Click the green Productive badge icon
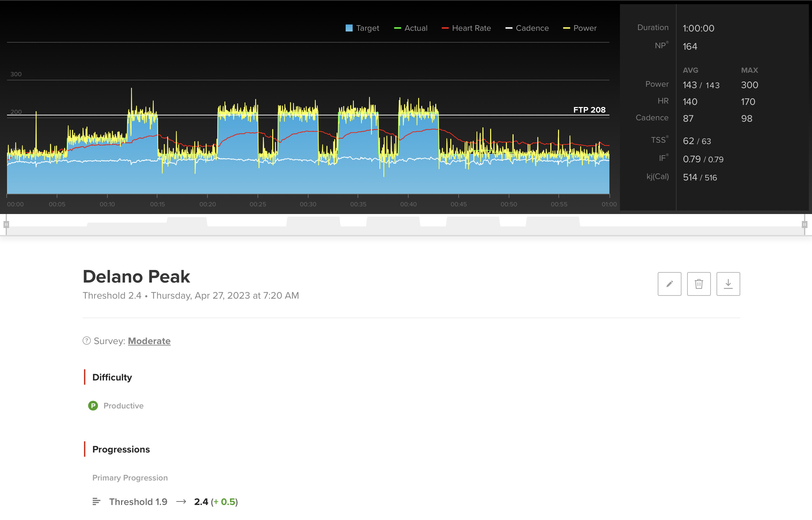This screenshot has height=520, width=812. (x=93, y=406)
